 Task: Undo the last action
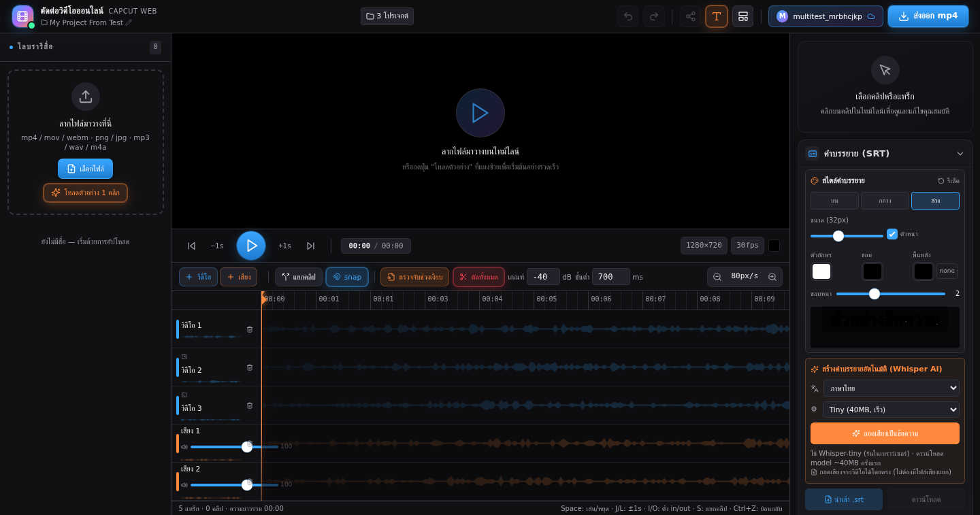coord(628,16)
